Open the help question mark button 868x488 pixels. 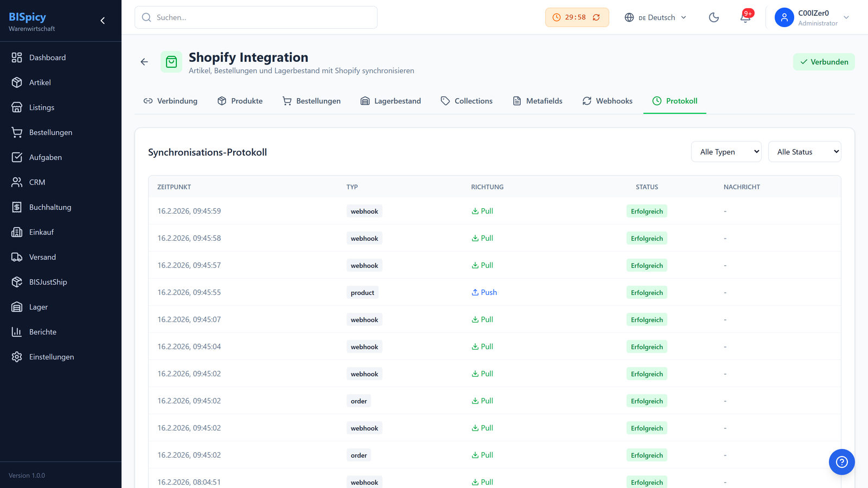tap(841, 462)
